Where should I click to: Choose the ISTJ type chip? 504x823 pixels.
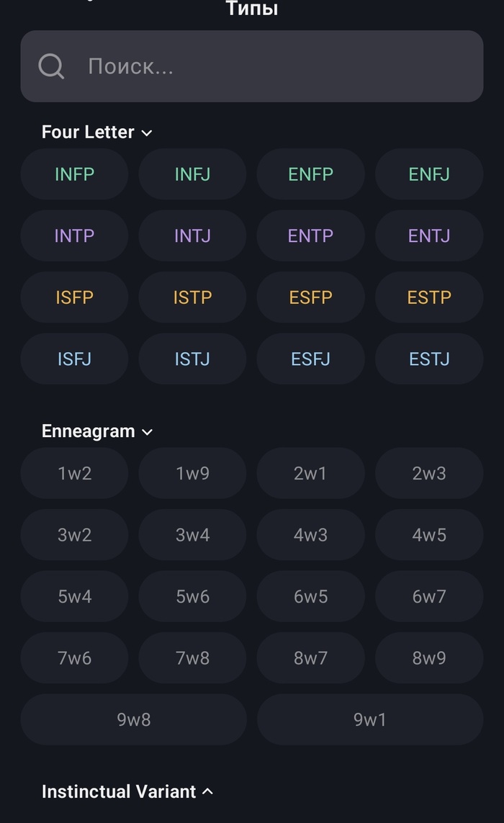tap(192, 359)
